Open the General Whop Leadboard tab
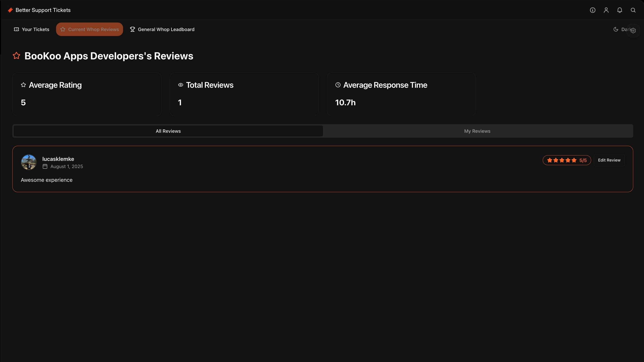 point(162,29)
